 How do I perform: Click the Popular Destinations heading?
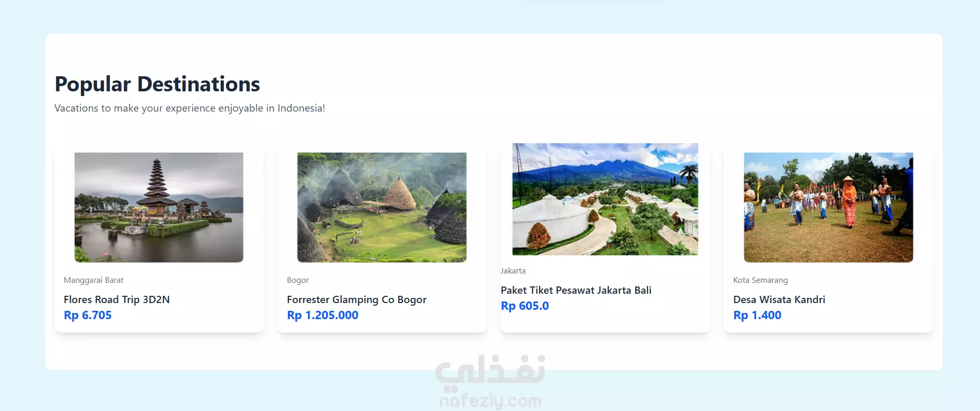[157, 84]
